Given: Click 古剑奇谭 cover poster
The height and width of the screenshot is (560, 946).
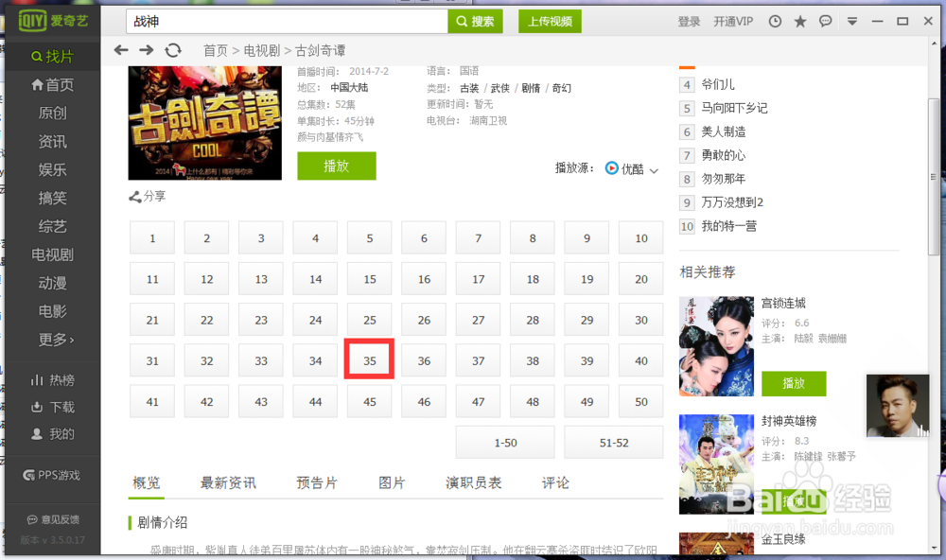Looking at the screenshot, I should coord(204,123).
